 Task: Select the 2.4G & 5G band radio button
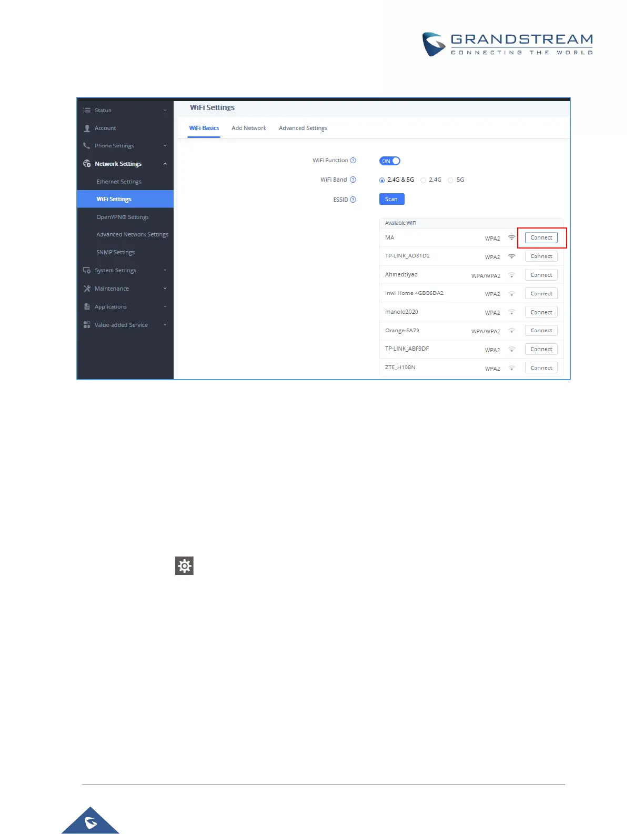pos(382,180)
